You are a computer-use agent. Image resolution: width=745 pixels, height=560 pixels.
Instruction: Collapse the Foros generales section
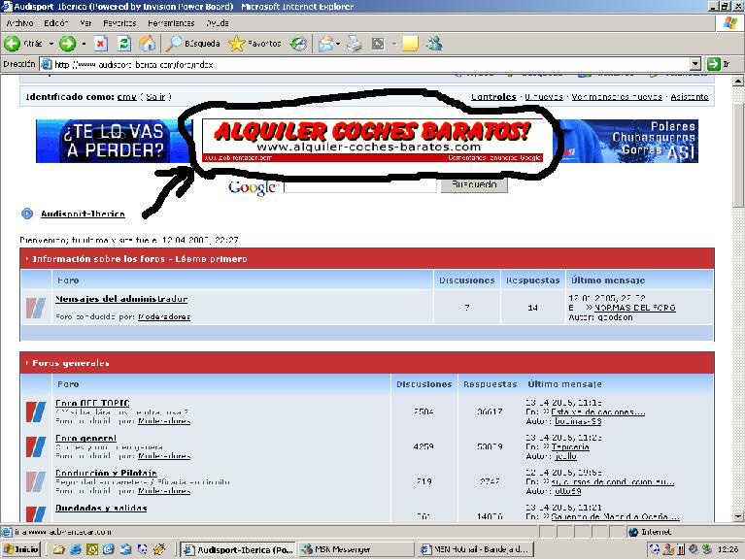(27, 363)
